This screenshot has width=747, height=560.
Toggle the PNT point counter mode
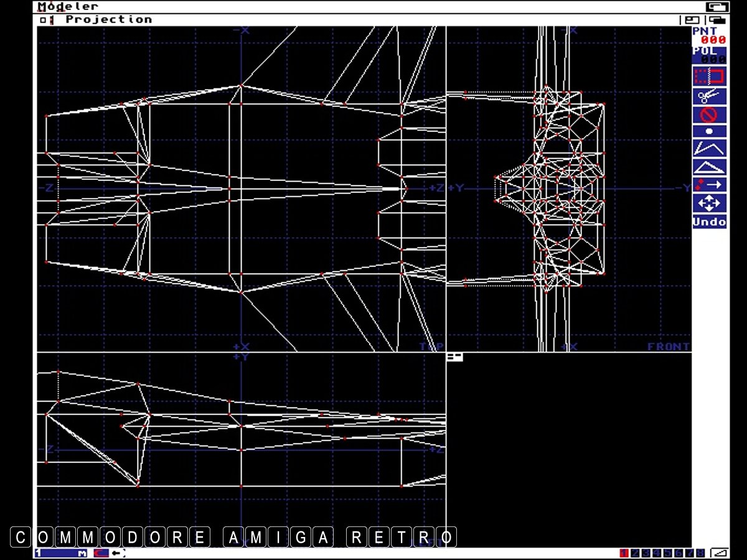709,35
